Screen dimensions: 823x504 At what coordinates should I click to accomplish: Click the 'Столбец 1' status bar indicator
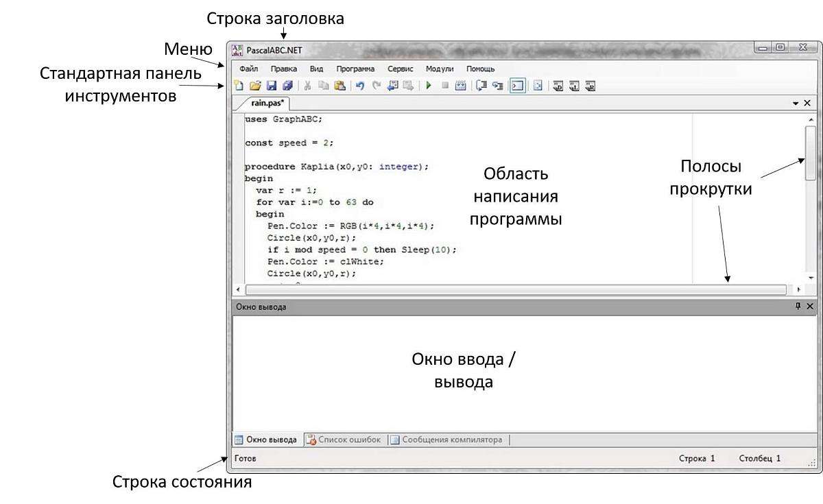point(760,458)
